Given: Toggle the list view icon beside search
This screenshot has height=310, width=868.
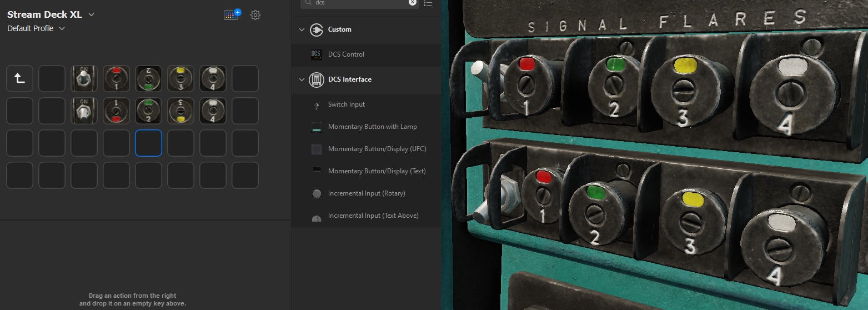Looking at the screenshot, I should click(428, 3).
